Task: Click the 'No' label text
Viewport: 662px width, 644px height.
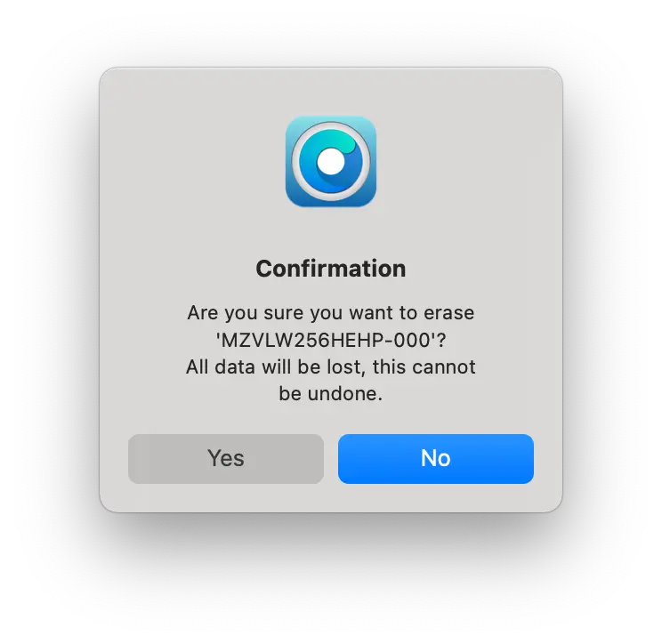Action: tap(436, 458)
